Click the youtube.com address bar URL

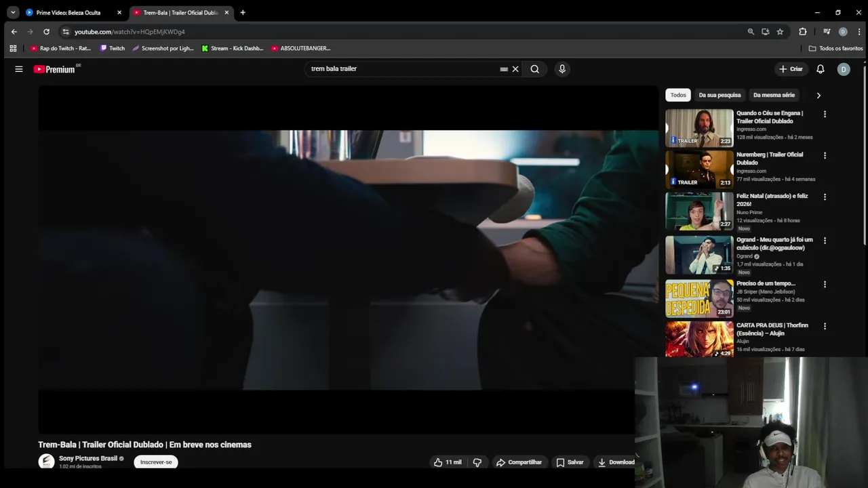[130, 32]
